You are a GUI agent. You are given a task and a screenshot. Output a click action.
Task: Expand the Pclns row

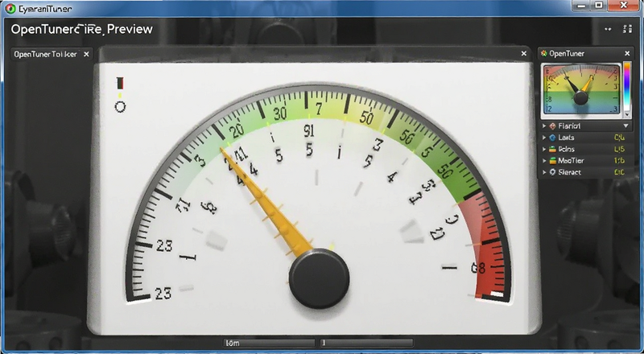(x=544, y=149)
